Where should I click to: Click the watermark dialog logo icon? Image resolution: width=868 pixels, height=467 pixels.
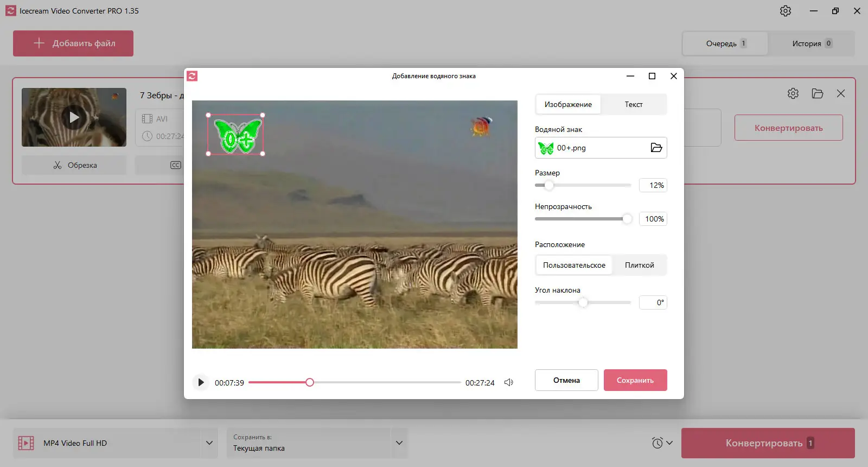point(192,76)
